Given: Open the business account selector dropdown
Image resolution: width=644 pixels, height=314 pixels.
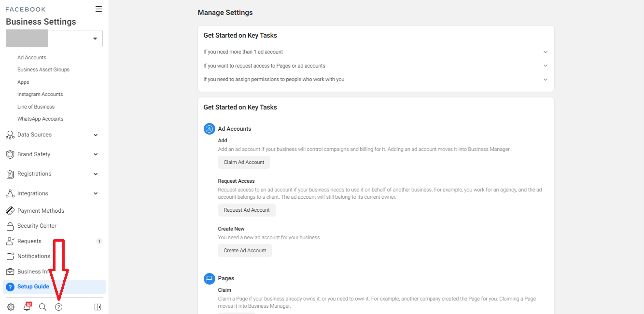Looking at the screenshot, I should [x=54, y=39].
